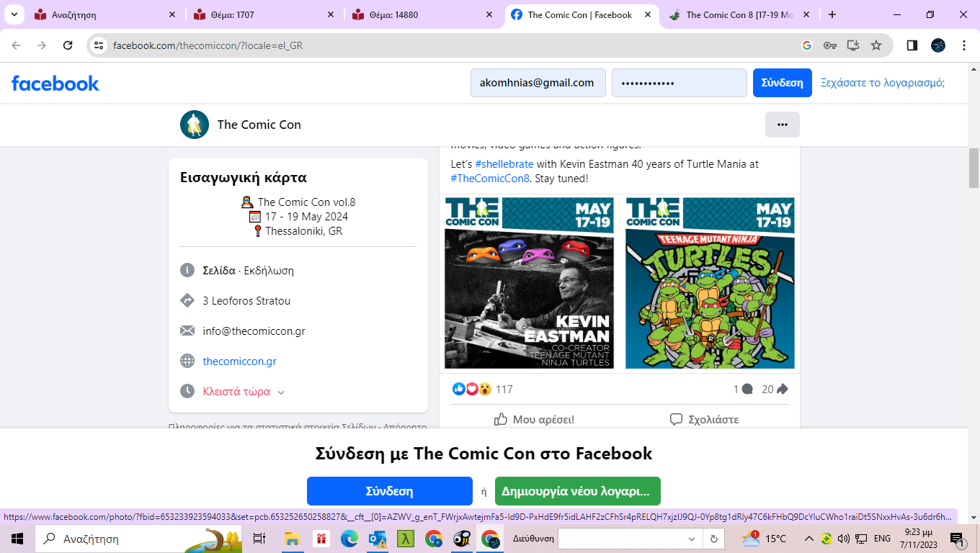Close The Comic Con 8 tab
980x553 pixels.
(806, 14)
